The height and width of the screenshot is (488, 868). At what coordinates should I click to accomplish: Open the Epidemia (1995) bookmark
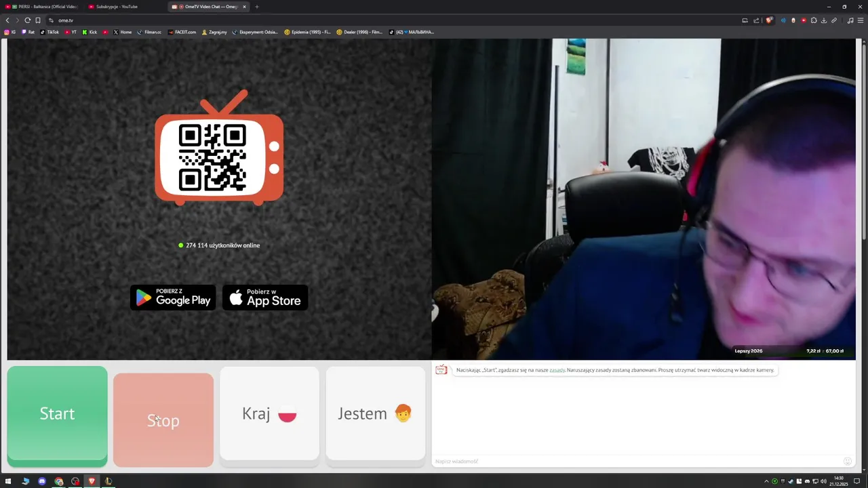pos(308,32)
